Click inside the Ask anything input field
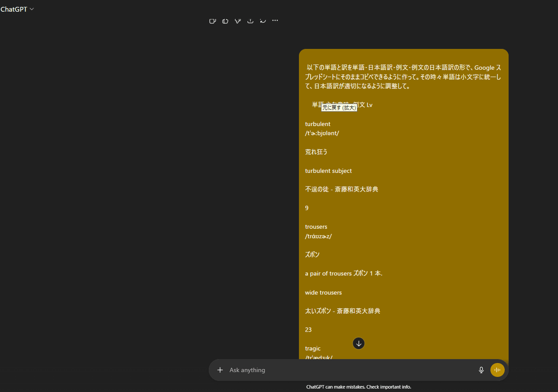Screen dimensions: 558x392 pos(325,370)
